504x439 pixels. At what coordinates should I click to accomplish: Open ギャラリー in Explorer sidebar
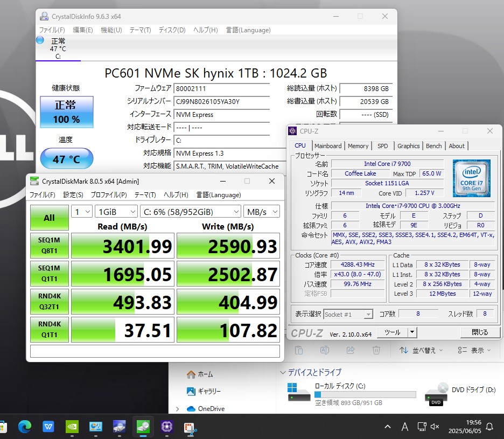tap(204, 392)
